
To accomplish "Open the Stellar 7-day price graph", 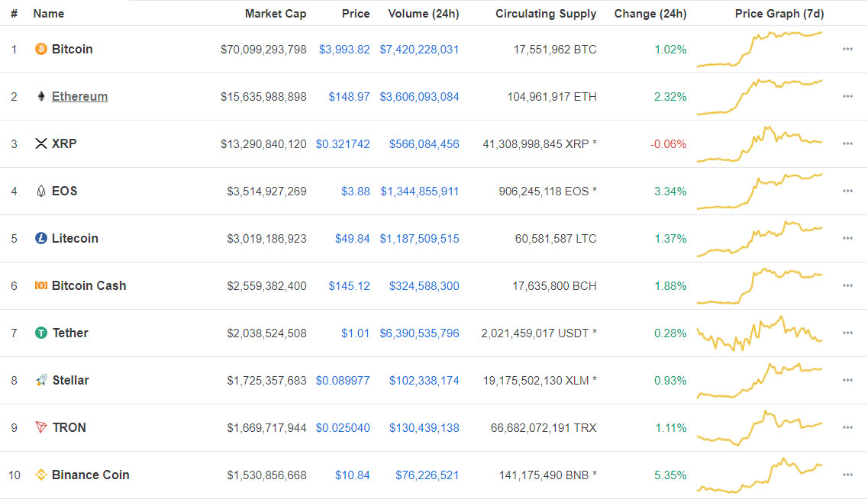I will [x=760, y=381].
